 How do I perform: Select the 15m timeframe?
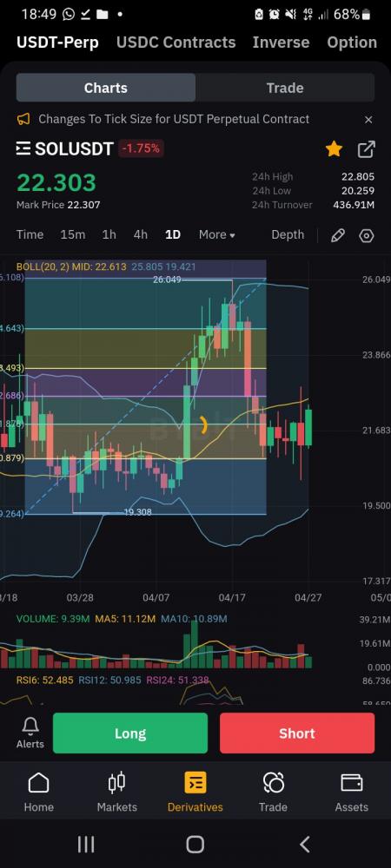click(x=72, y=234)
